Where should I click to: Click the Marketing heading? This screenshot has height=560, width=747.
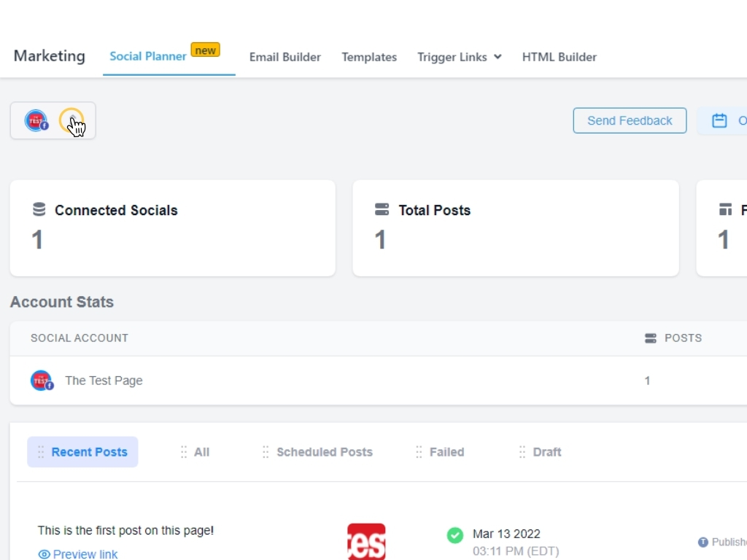click(50, 55)
